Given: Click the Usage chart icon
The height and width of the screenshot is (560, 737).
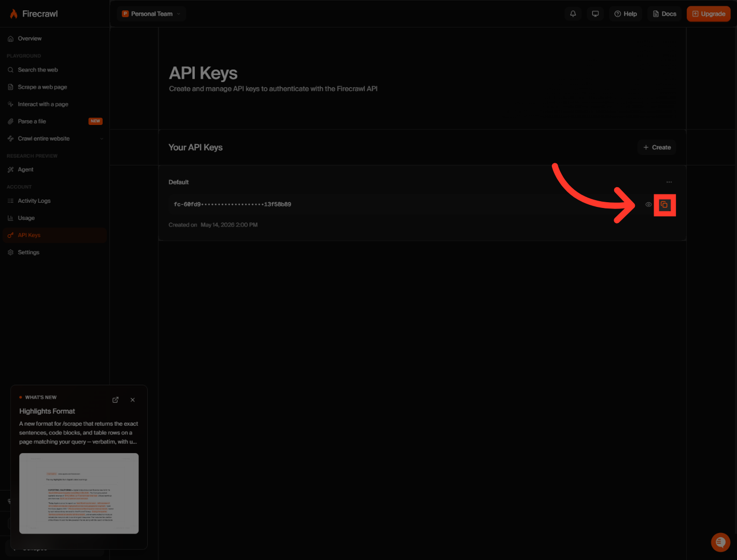Looking at the screenshot, I should (x=10, y=218).
